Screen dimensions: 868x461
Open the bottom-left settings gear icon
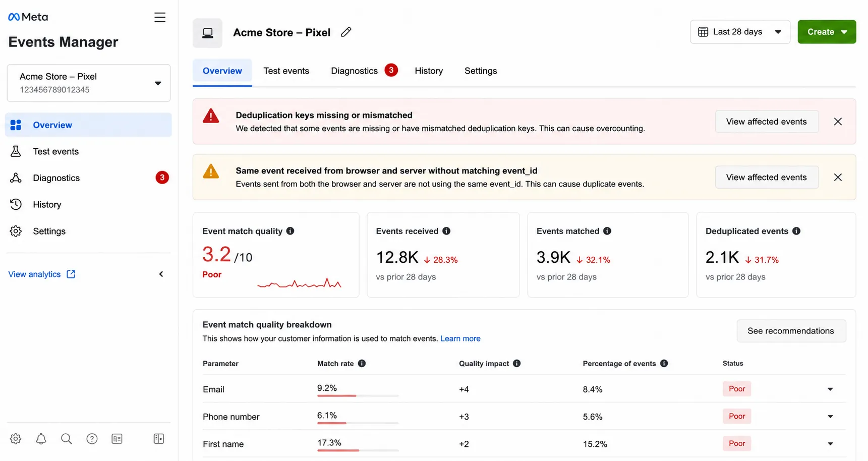click(x=16, y=439)
